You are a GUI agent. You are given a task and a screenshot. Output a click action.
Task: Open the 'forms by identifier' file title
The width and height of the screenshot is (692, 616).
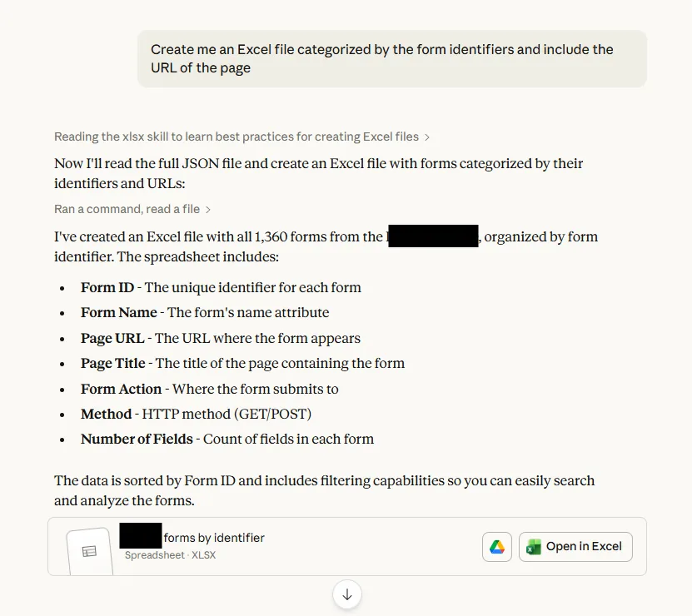point(214,538)
